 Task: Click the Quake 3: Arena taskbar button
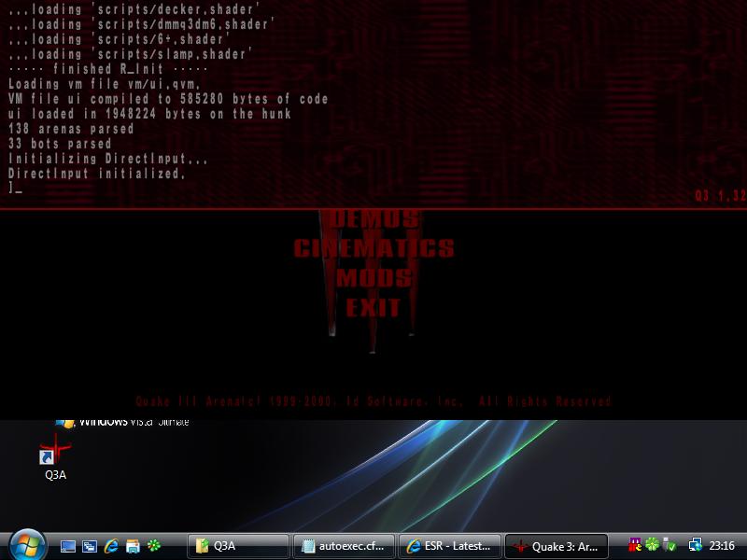pyautogui.click(x=556, y=546)
